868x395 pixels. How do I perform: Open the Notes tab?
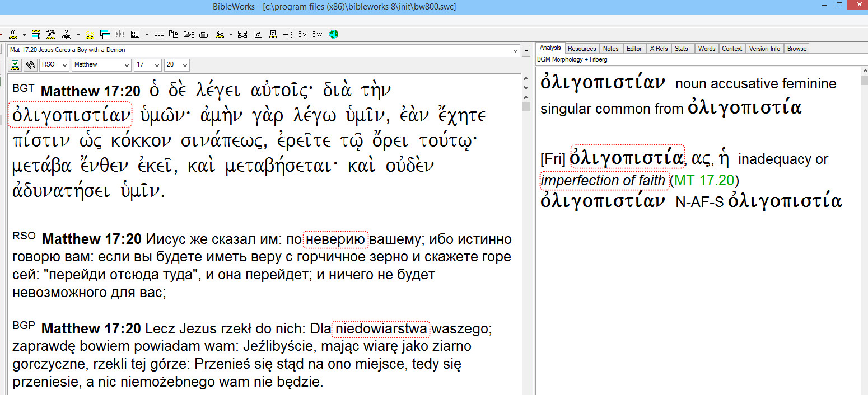[611, 49]
